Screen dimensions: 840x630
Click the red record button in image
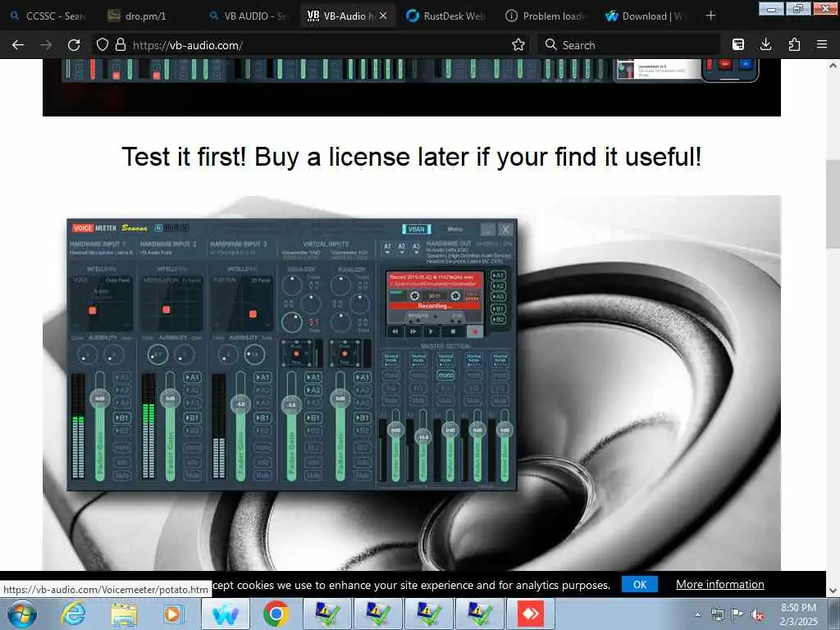coord(475,331)
